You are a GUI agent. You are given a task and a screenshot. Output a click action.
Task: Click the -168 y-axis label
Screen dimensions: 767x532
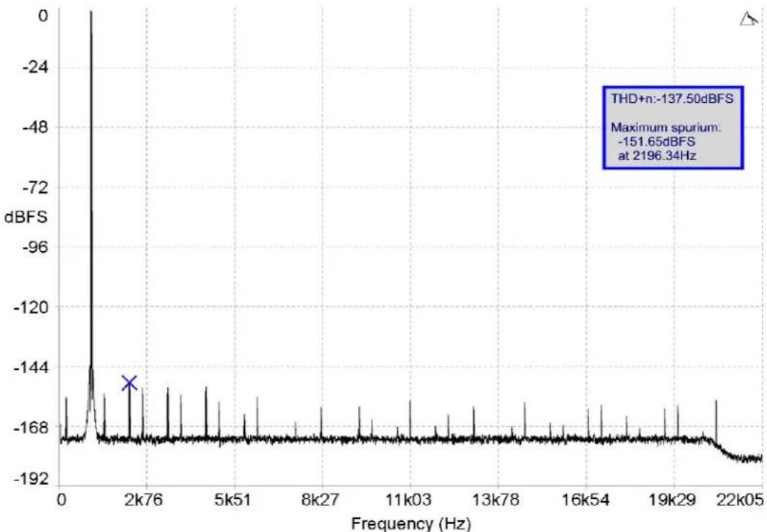32,428
